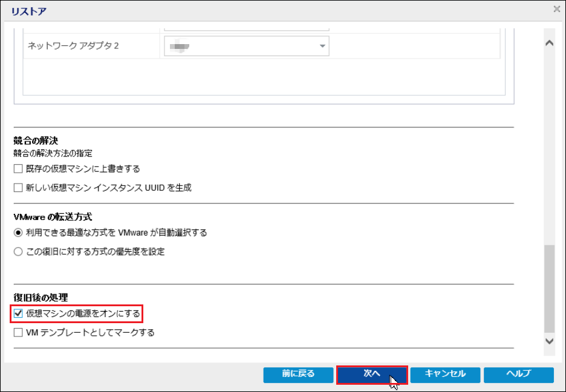Uncheck 仮想マシンの電源をオンにする
Viewport: 566px width, 392px height.
[18, 313]
